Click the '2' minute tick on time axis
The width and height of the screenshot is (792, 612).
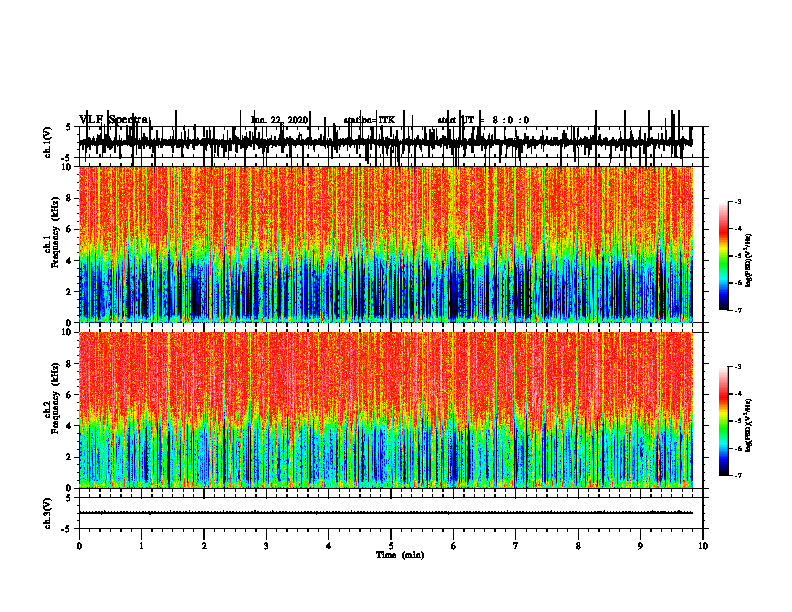tap(204, 546)
